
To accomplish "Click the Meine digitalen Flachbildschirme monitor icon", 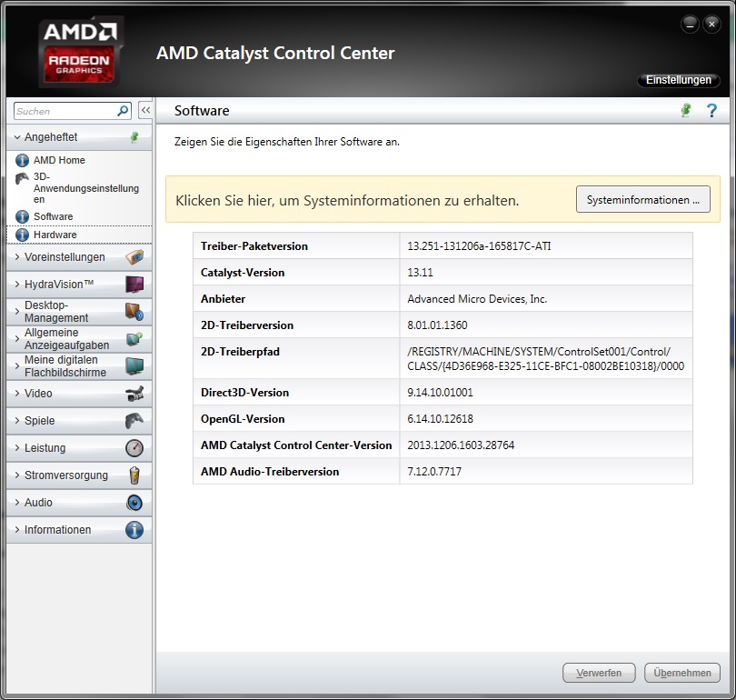I will coord(134,366).
